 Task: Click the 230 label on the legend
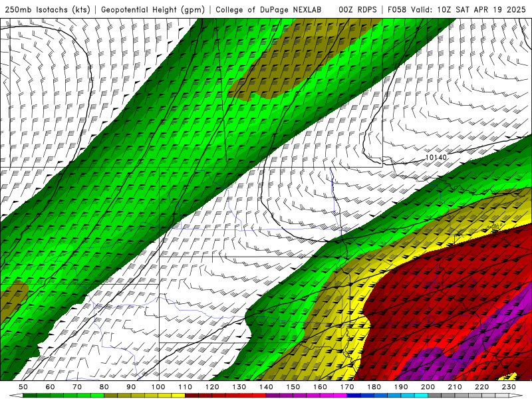509,387
